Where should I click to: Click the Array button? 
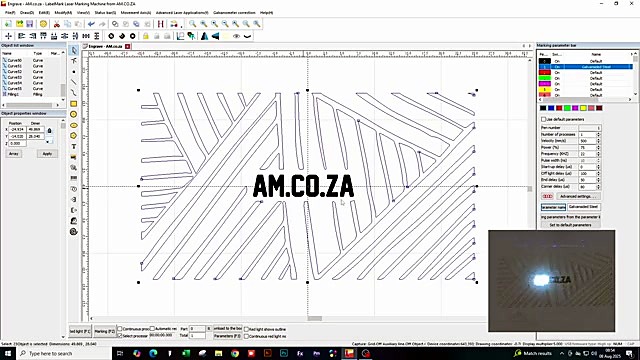[x=14, y=154]
